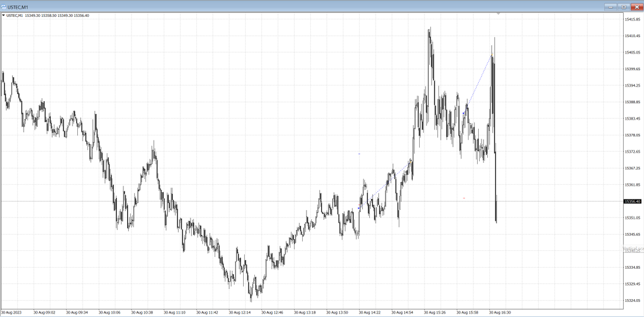Select the 15367.25 price scale label
Image resolution: width=644 pixels, height=317 pixels.
tap(633, 168)
